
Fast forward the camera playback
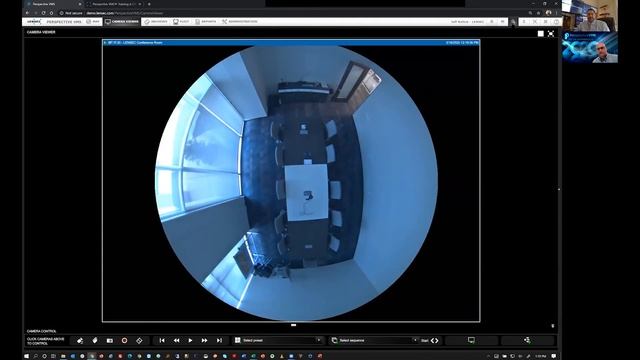point(204,340)
